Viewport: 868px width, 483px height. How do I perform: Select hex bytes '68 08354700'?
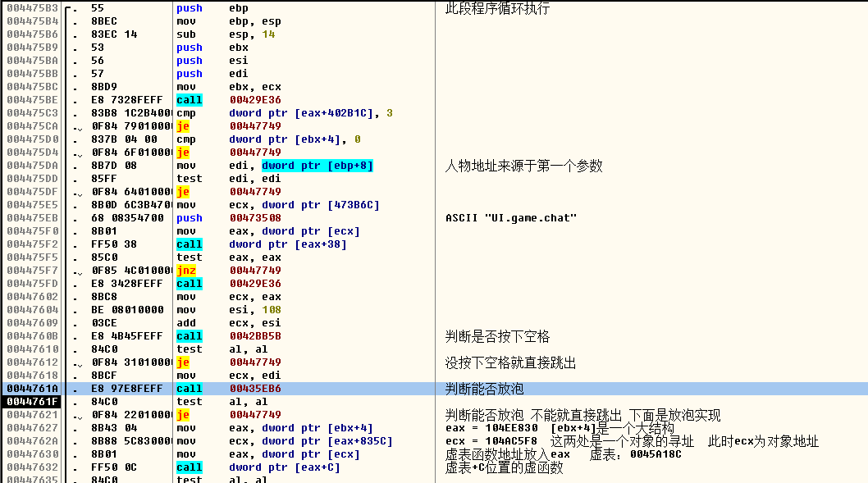tap(127, 218)
